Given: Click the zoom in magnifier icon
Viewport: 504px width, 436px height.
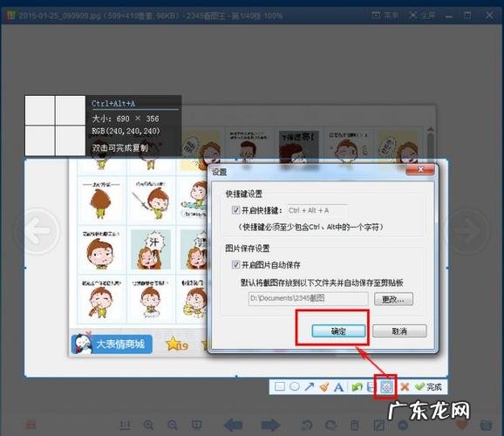Looking at the screenshot, I should 148,425.
